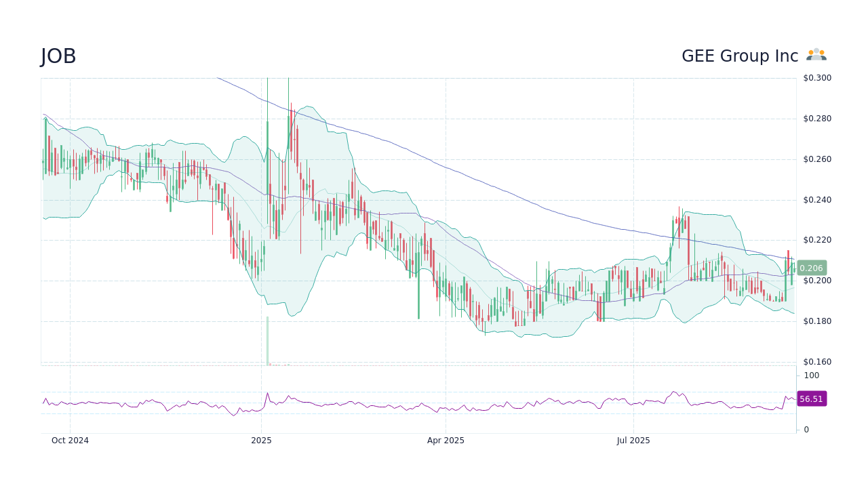Click the $0.280 price axis label
The width and height of the screenshot is (868, 488).
[817, 119]
